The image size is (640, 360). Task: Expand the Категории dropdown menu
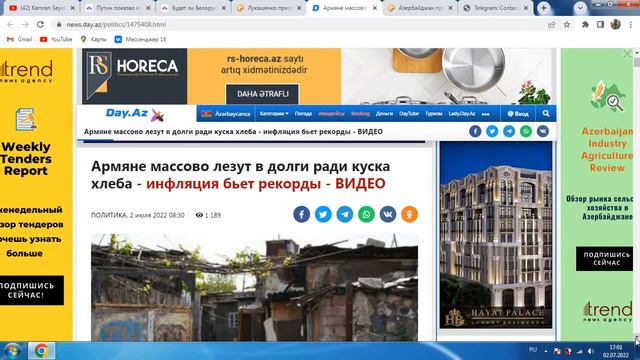pyautogui.click(x=274, y=113)
